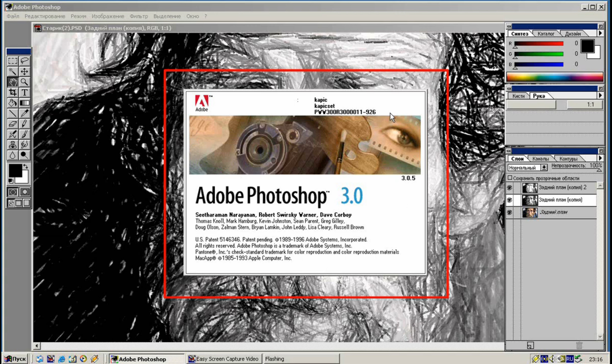Select the Pencil tool
The width and height of the screenshot is (612, 364).
tap(24, 124)
